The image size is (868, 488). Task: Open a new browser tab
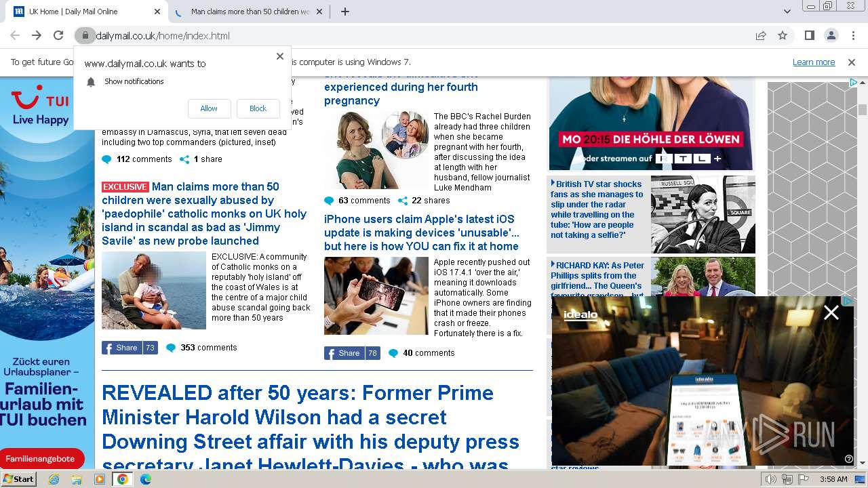point(345,12)
